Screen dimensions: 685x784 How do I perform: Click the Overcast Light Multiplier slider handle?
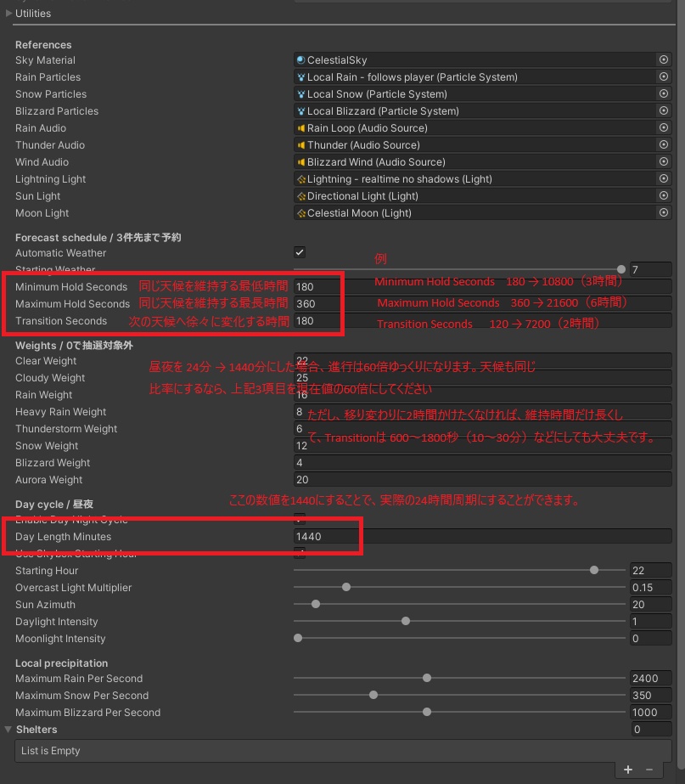[x=346, y=587]
